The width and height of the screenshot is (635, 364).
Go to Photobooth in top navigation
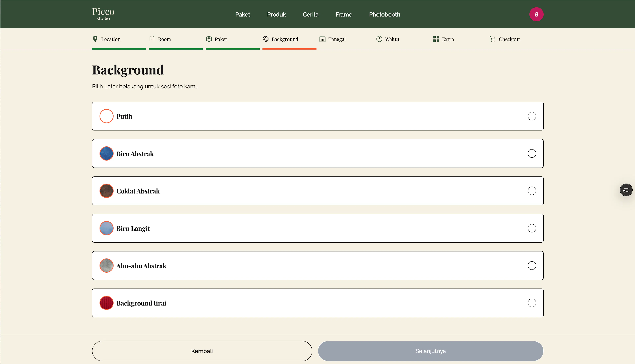[x=384, y=15]
